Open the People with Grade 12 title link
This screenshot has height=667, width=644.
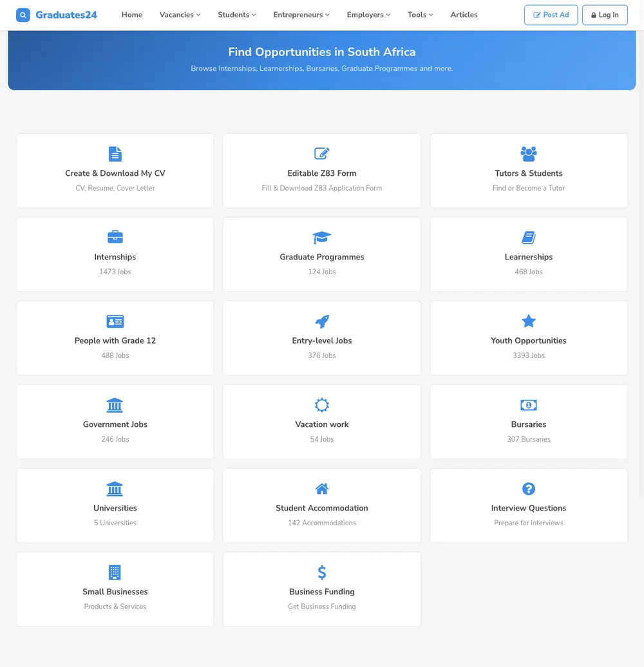pos(115,341)
